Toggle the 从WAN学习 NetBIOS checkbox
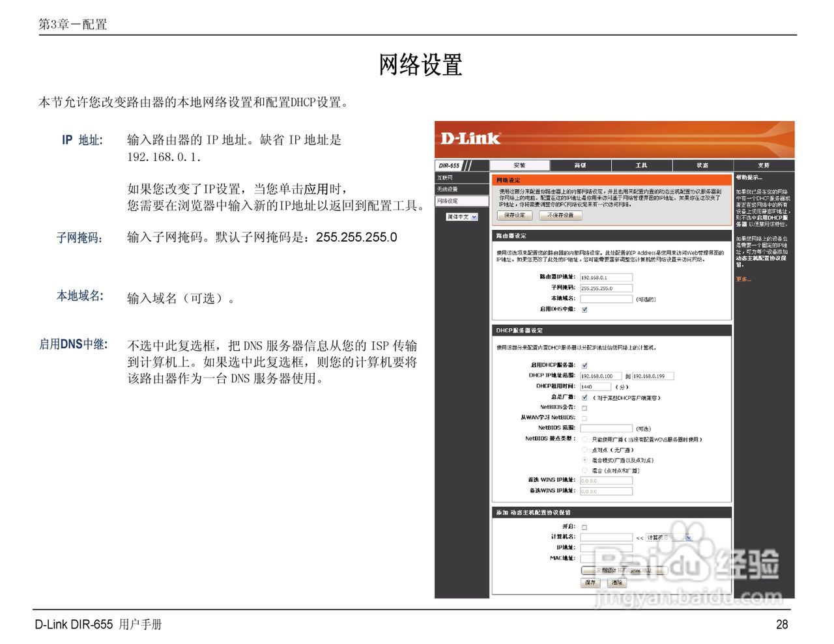Viewport: 834px width, 644px height. click(584, 418)
